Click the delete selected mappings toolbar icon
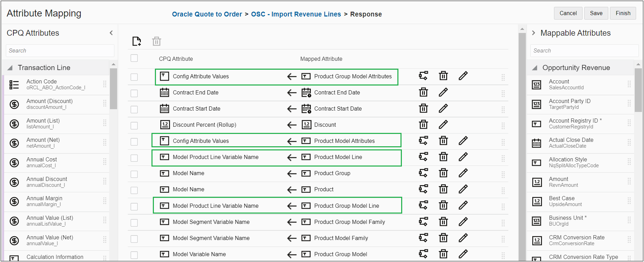Screen dimensions: 644x262 click(157, 41)
